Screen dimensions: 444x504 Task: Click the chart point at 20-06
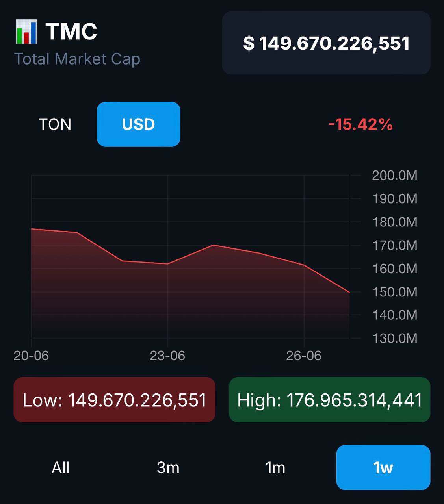click(32, 229)
